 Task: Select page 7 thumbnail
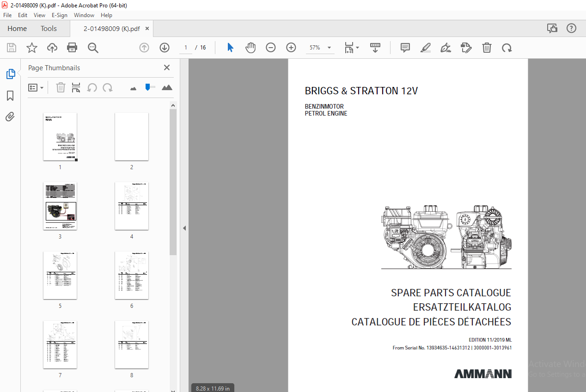point(60,345)
